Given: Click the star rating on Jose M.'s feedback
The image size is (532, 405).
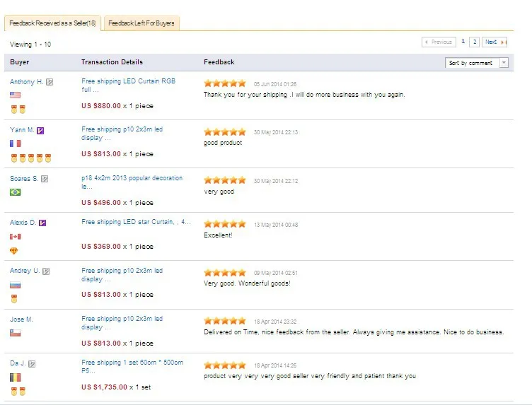Looking at the screenshot, I should pyautogui.click(x=224, y=321).
